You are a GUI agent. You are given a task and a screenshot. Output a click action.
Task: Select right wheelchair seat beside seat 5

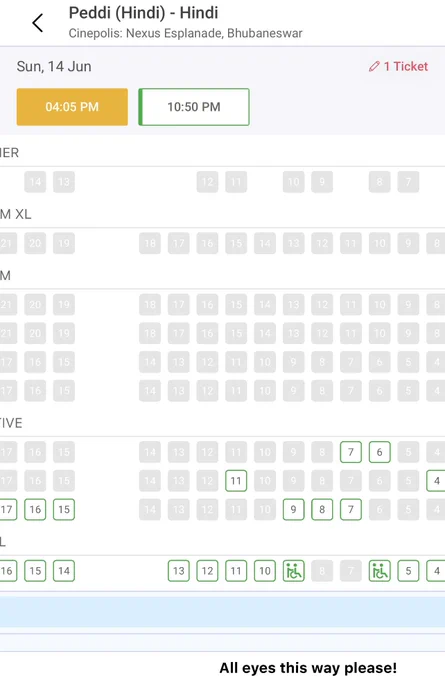pyautogui.click(x=380, y=571)
